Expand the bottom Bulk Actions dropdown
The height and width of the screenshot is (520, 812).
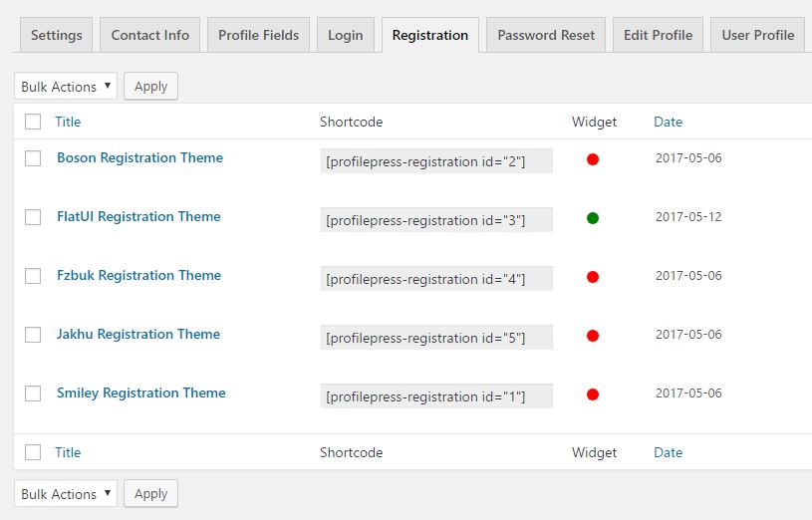click(66, 493)
